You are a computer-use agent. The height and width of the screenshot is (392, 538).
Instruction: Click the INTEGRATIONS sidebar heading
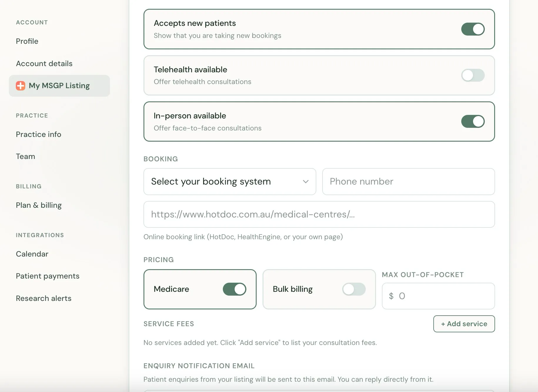pos(40,235)
